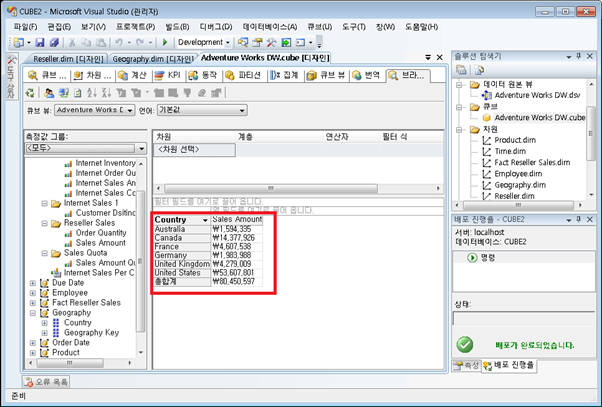Collapse the 데이터 원본 뷰 folder
This screenshot has width=602, height=407.
[459, 85]
